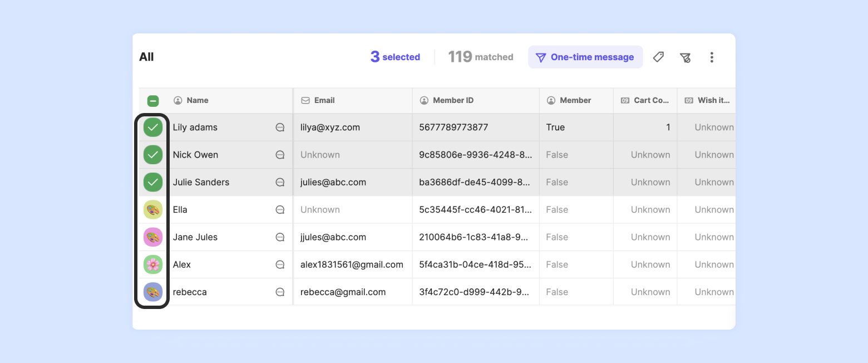The height and width of the screenshot is (363, 868).
Task: Toggle the select-all checkbox in table header
Action: tap(153, 101)
